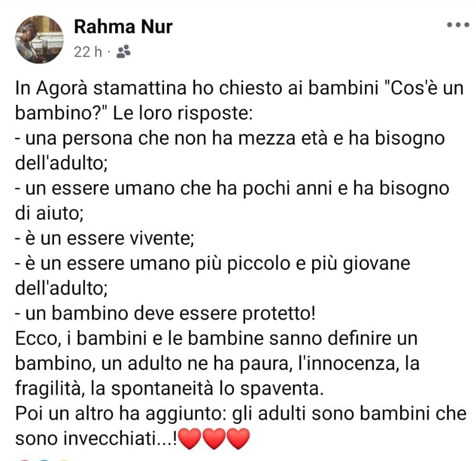Click the line "fragilità, la spontaneità lo spaventa."

169,388
